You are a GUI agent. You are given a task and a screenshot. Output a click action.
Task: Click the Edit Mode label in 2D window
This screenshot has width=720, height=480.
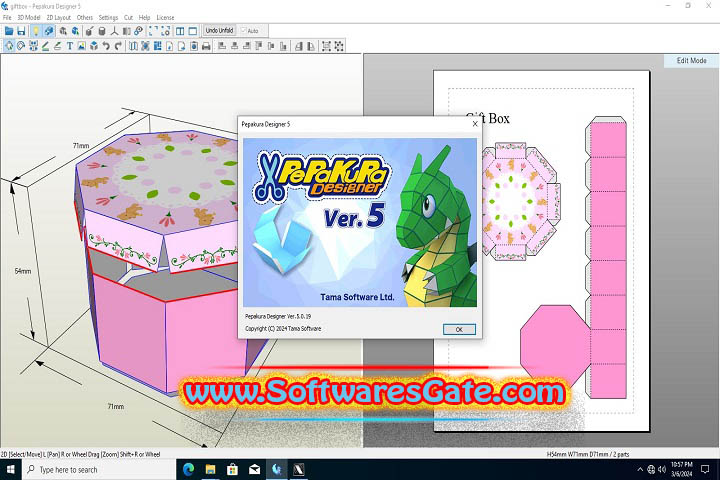click(x=692, y=61)
